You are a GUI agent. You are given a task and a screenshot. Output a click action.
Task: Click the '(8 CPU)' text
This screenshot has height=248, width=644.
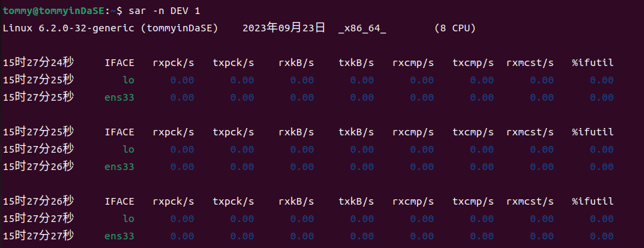click(x=455, y=29)
